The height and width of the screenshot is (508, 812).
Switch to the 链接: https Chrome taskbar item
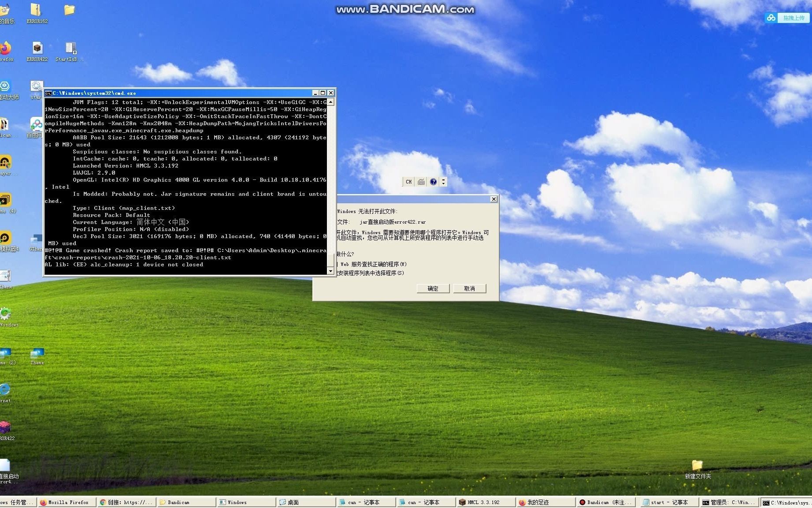click(127, 502)
